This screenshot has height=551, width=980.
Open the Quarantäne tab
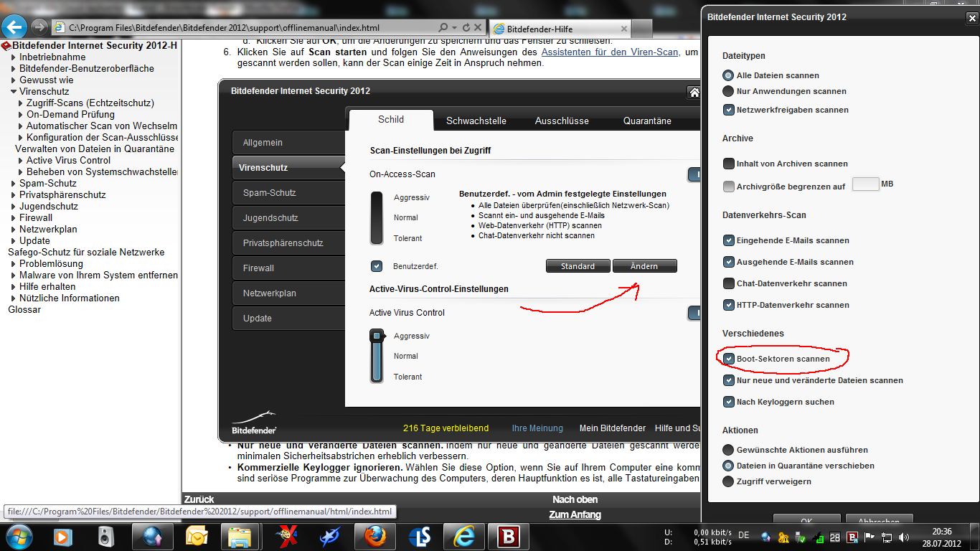(647, 121)
